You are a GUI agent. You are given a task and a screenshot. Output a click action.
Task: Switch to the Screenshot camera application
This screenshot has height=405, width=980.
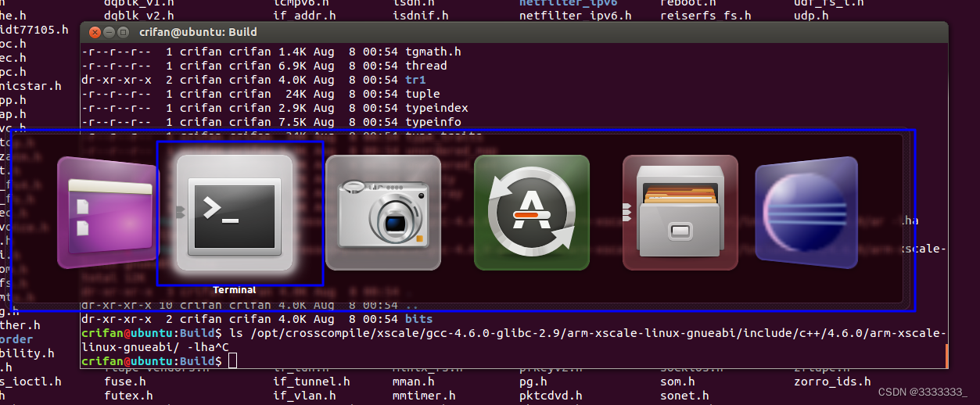coord(383,212)
